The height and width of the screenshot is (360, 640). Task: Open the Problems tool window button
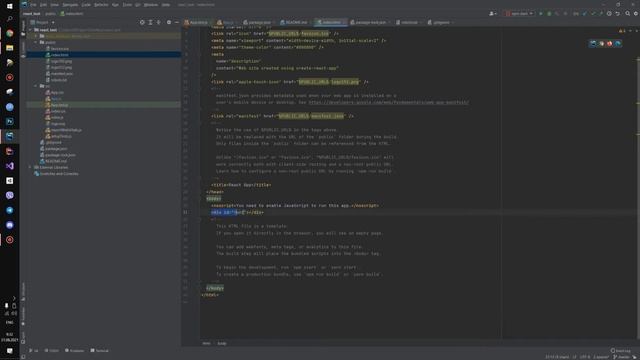[74, 351]
